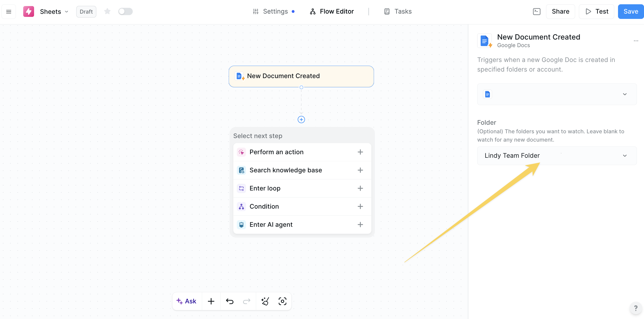The height and width of the screenshot is (319, 644).
Task: Toggle the agent enable switch
Action: coord(125,12)
